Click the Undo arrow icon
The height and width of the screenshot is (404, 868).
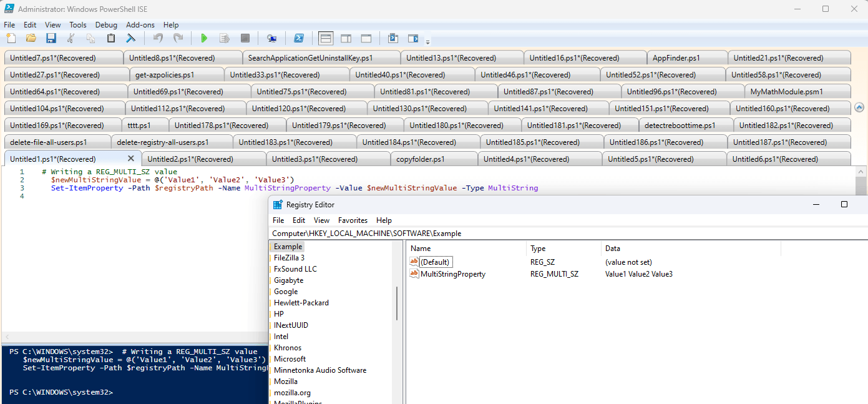(x=158, y=38)
